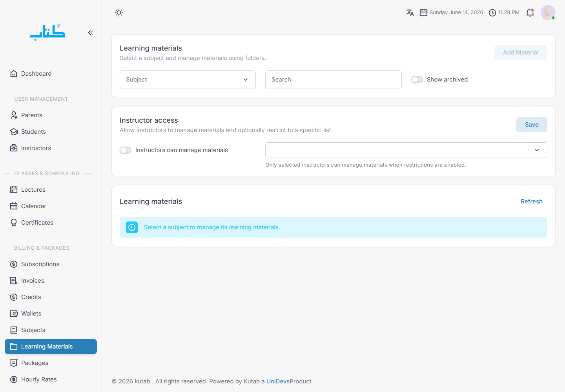Click 'Select a subject to manage' message
The height and width of the screenshot is (392, 565).
[x=212, y=227]
